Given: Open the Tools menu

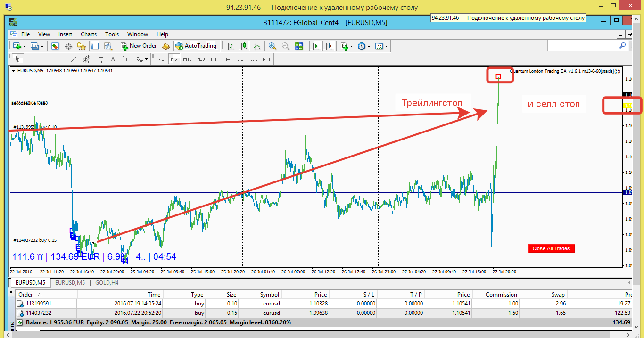Looking at the screenshot, I should coord(112,34).
